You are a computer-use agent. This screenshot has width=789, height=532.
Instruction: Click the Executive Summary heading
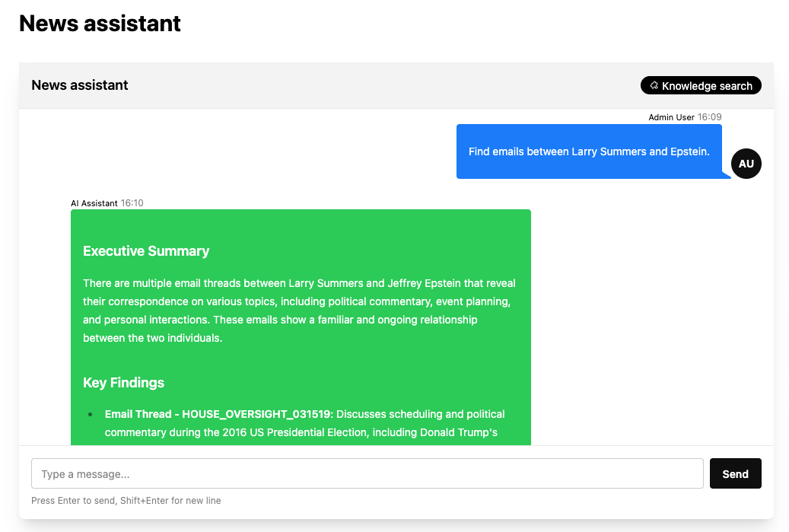[x=146, y=251]
